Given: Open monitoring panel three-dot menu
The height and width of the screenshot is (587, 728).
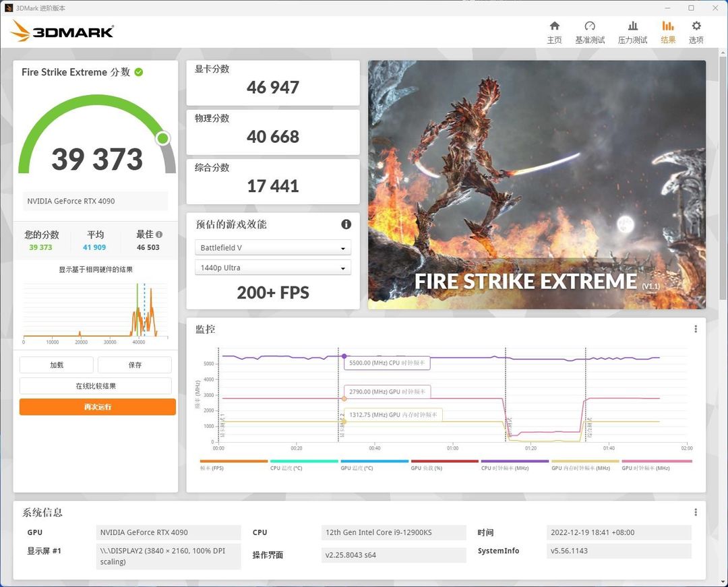Looking at the screenshot, I should [x=696, y=329].
